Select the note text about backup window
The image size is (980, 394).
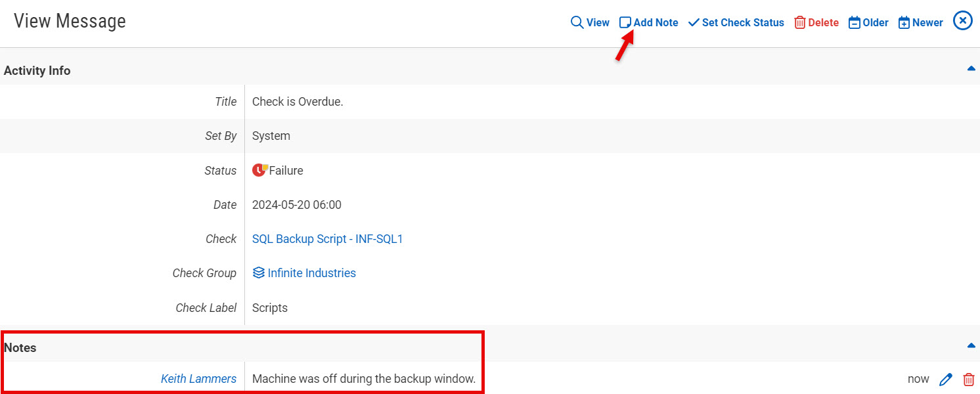coord(363,379)
